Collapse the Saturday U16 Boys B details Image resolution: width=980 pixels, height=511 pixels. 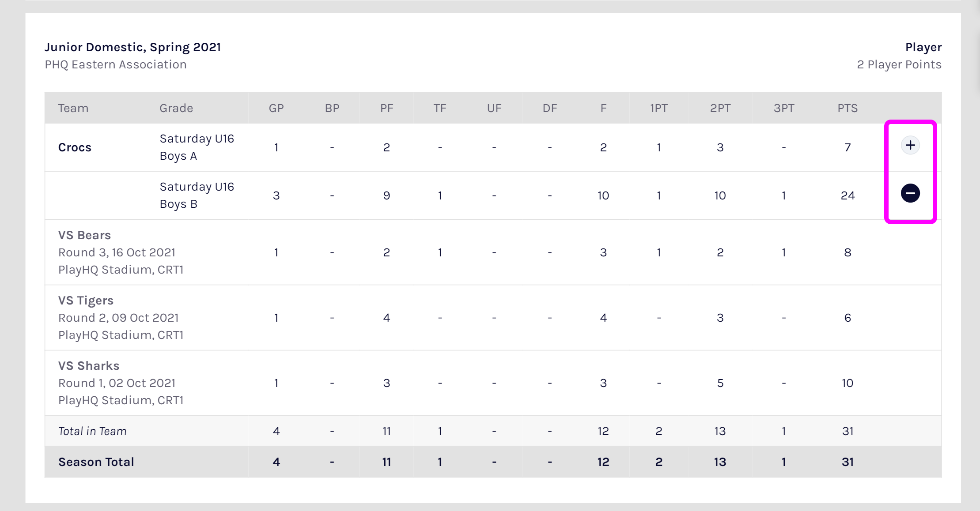tap(910, 193)
